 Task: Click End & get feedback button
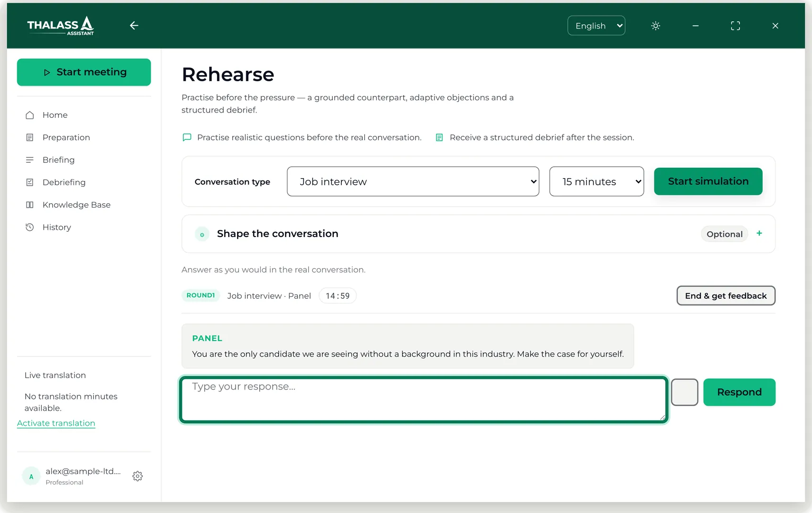tap(726, 295)
